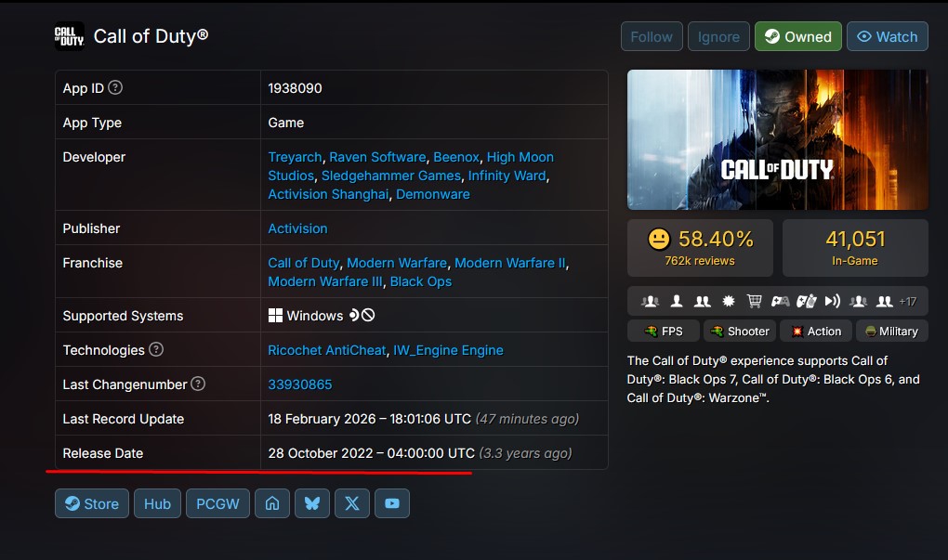Open the Modern Warfare II franchise link
948x560 pixels.
510,263
